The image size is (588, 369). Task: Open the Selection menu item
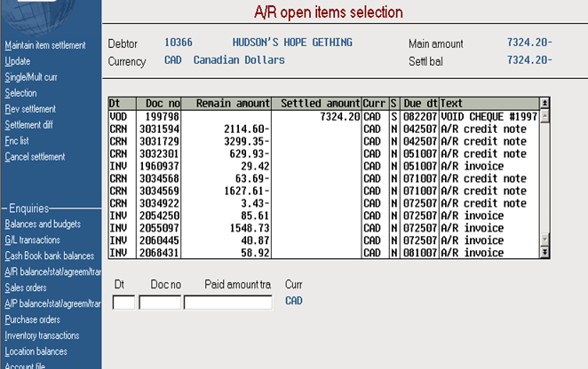(20, 93)
